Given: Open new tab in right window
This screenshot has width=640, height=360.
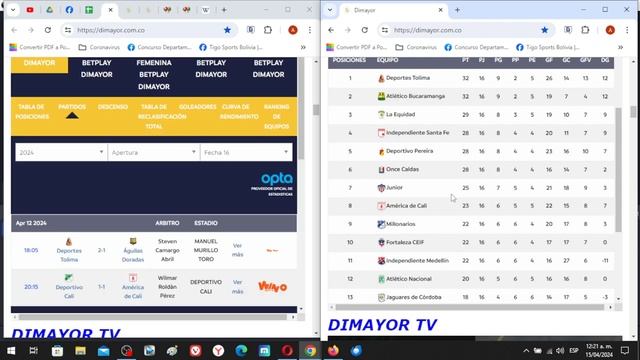Looking at the screenshot, I should (457, 10).
